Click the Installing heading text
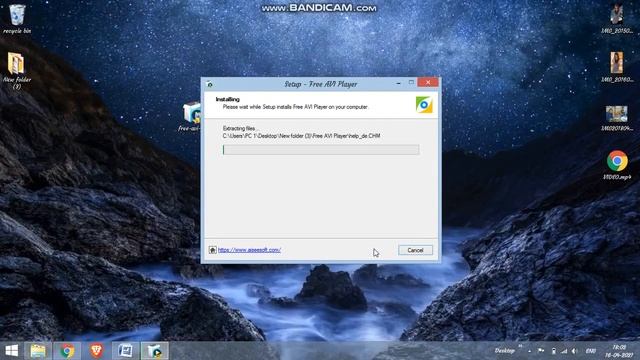640x360 pixels. 227,99
